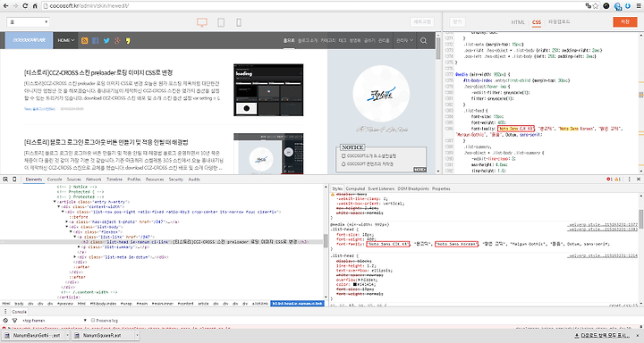
Task: Open the blog search magnifier icon
Action: coord(423,40)
